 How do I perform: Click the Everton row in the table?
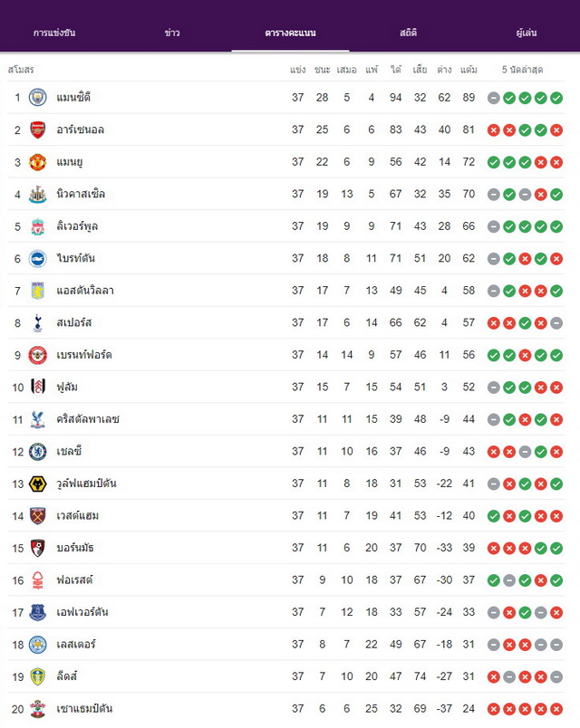(285, 612)
